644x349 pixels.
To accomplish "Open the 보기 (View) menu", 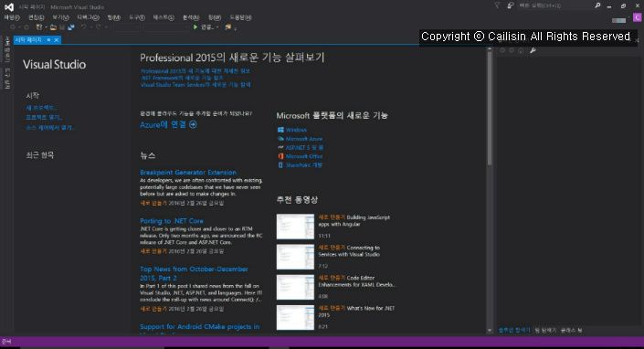I will tap(60, 17).
